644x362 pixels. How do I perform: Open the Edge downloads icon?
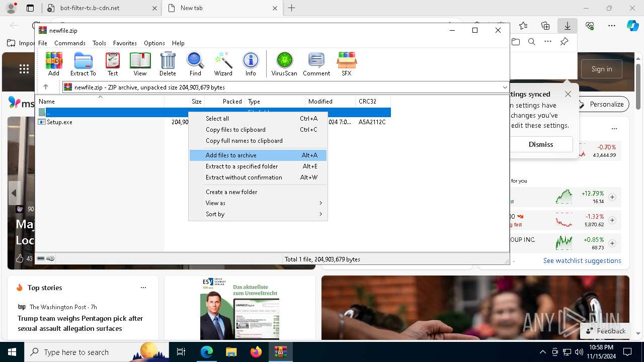[567, 26]
